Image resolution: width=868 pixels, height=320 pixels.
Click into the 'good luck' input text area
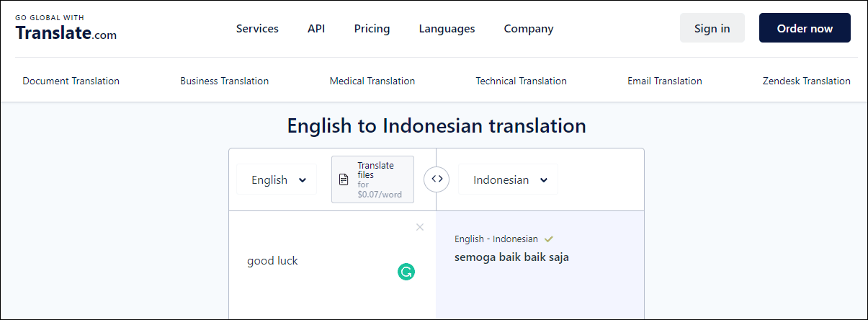332,265
